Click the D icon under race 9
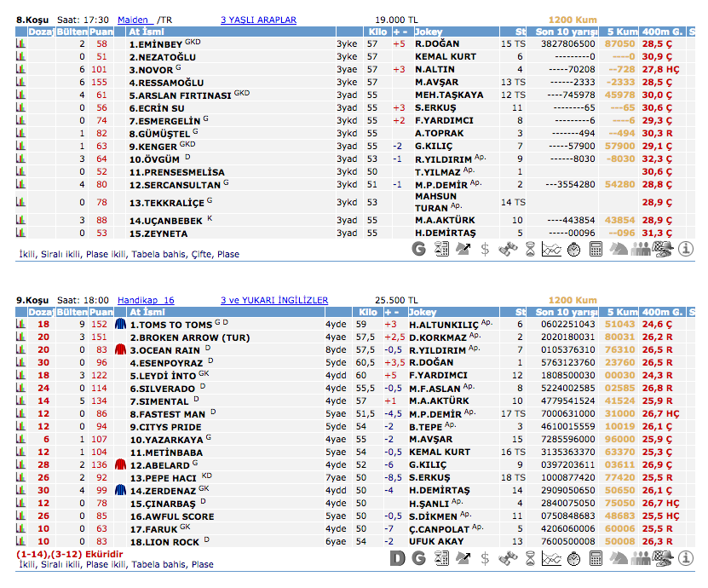The image size is (708, 588). tap(396, 559)
